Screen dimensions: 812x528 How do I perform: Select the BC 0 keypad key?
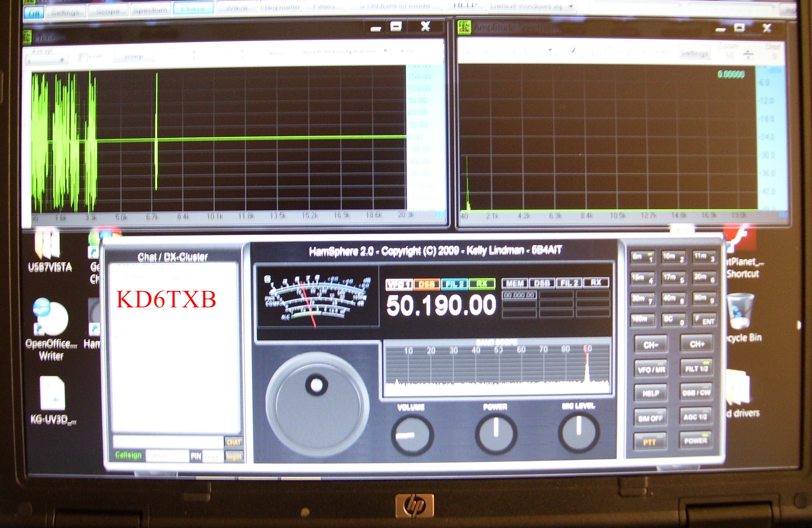pos(673,320)
